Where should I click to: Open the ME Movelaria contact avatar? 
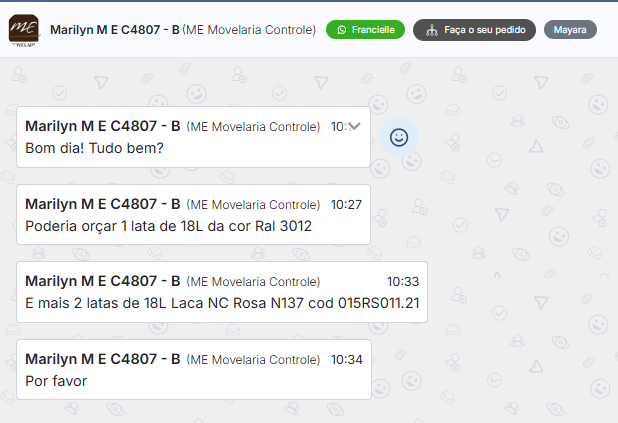[24, 30]
